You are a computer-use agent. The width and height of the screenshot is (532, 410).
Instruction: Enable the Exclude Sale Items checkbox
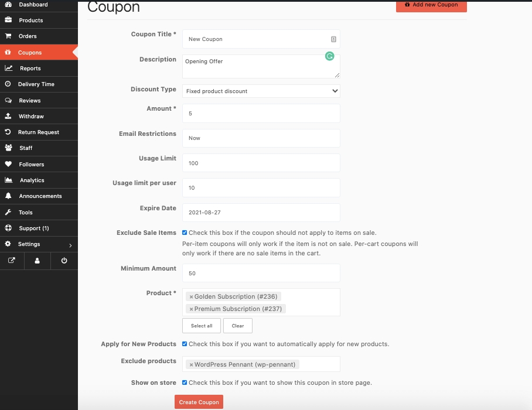click(x=185, y=233)
